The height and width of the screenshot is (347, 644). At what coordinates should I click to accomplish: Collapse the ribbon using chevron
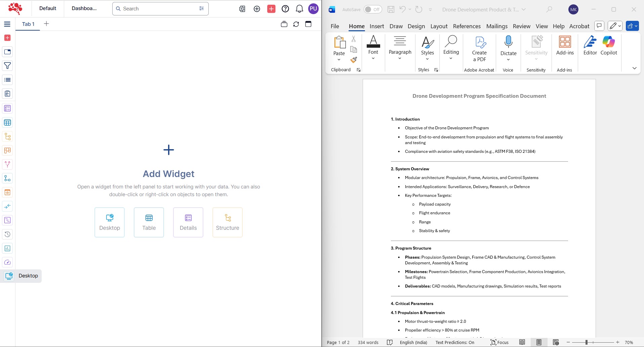pos(634,68)
